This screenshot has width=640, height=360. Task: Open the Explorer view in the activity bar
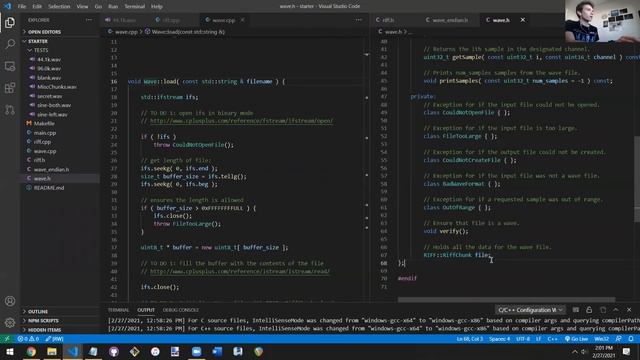click(10, 22)
